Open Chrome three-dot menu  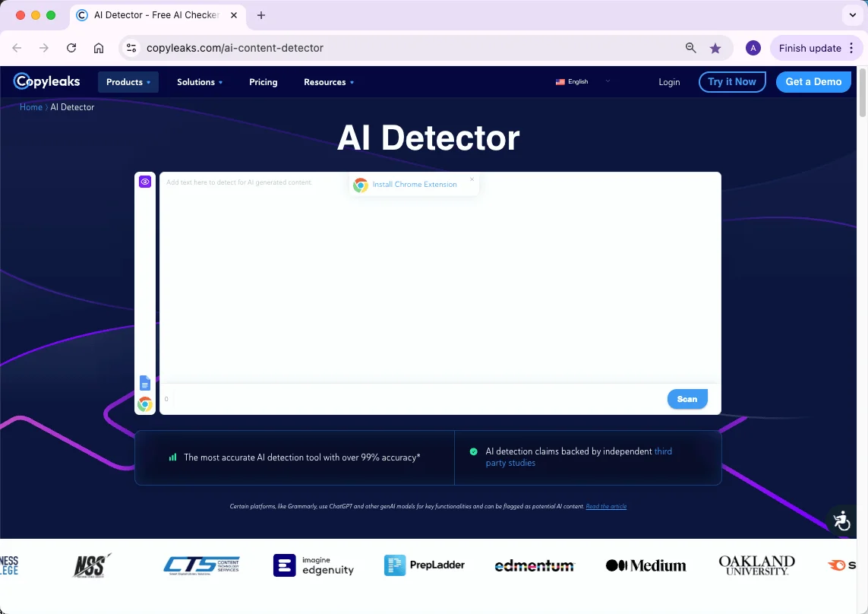(851, 48)
